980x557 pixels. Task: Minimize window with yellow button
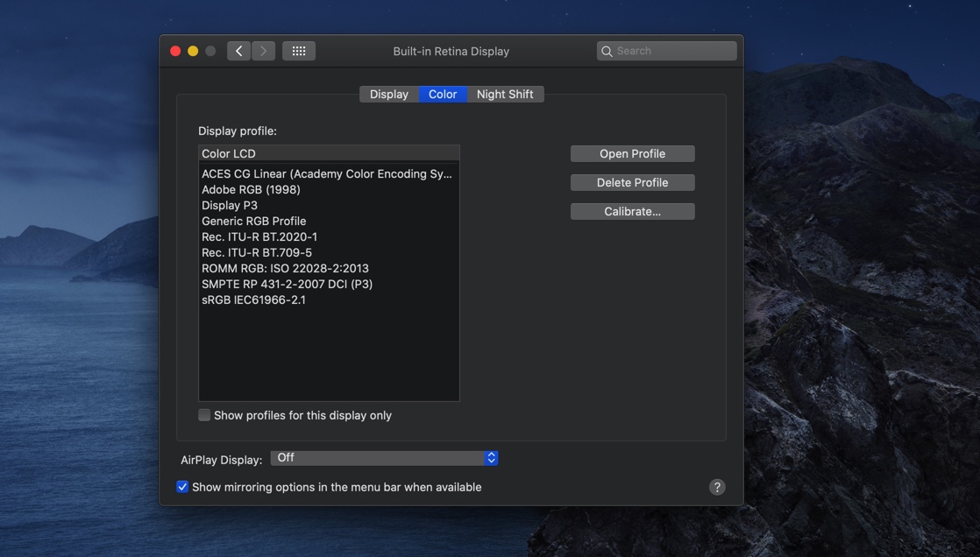(193, 51)
